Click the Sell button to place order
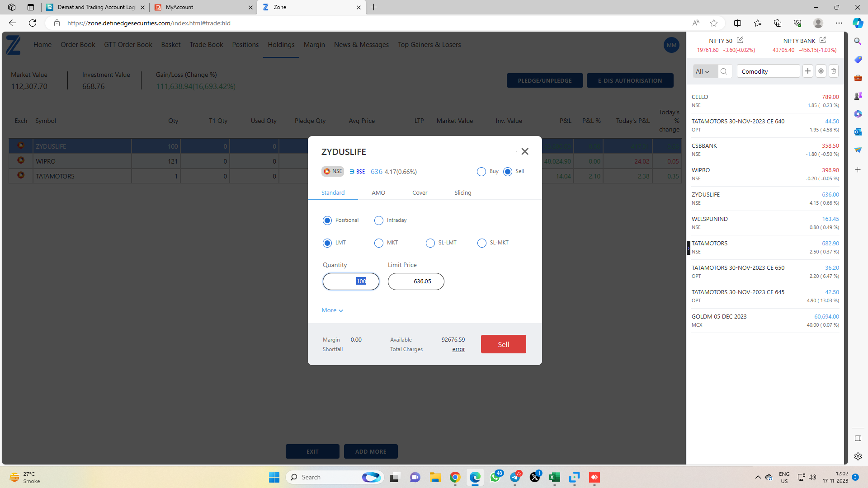 point(503,344)
